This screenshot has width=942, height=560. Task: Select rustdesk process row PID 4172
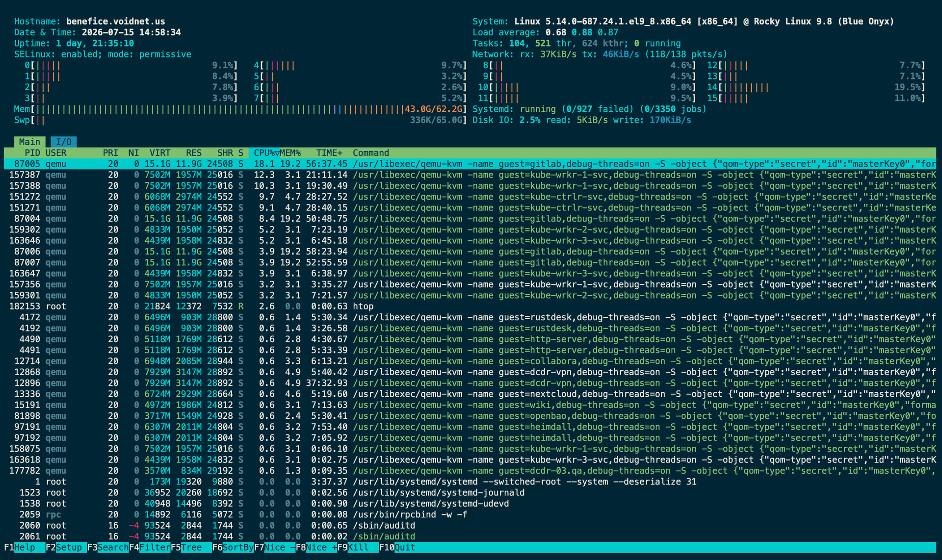point(470,317)
